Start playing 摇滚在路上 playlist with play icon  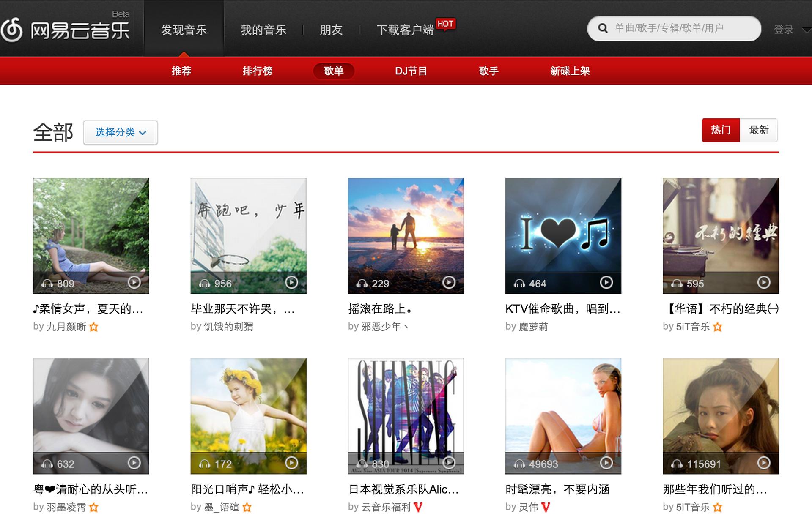point(449,282)
